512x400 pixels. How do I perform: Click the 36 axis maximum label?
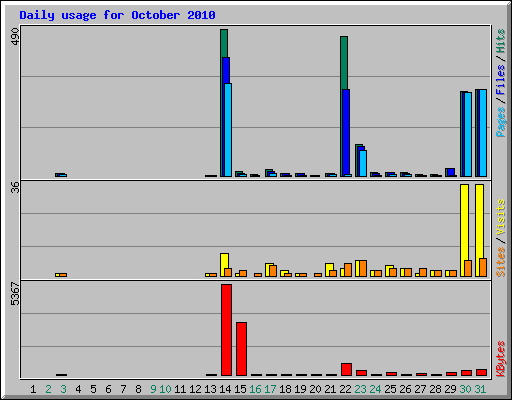pos(15,187)
